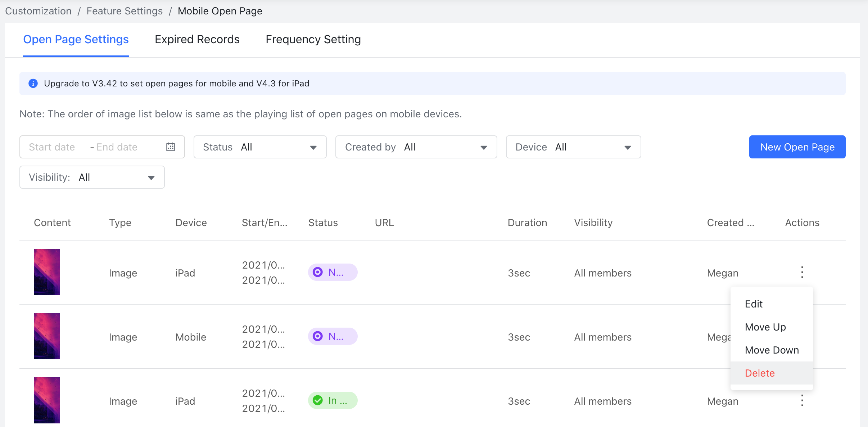Screen dimensions: 868x427
Task: Open the calendar icon in the date range picker
Action: click(171, 147)
